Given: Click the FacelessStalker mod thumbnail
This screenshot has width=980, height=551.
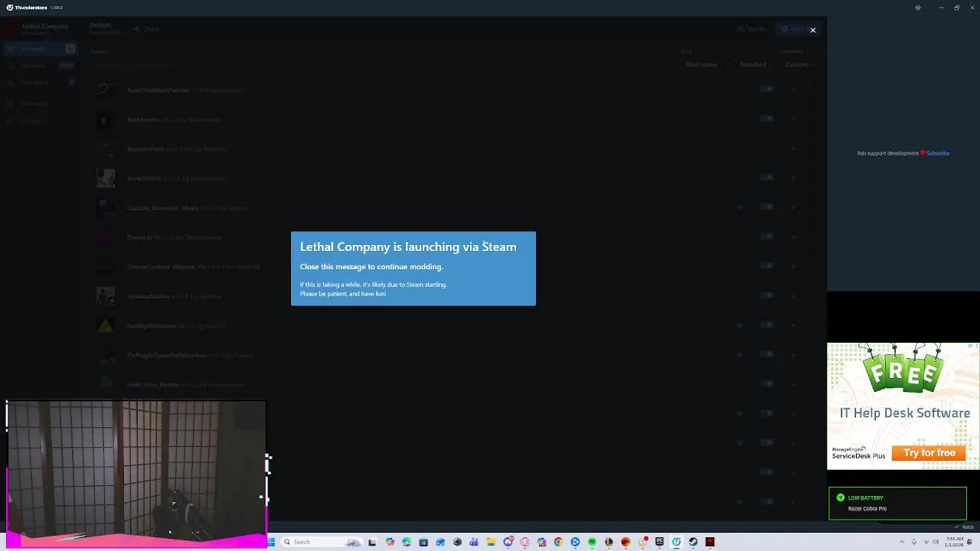Looking at the screenshot, I should (x=106, y=296).
